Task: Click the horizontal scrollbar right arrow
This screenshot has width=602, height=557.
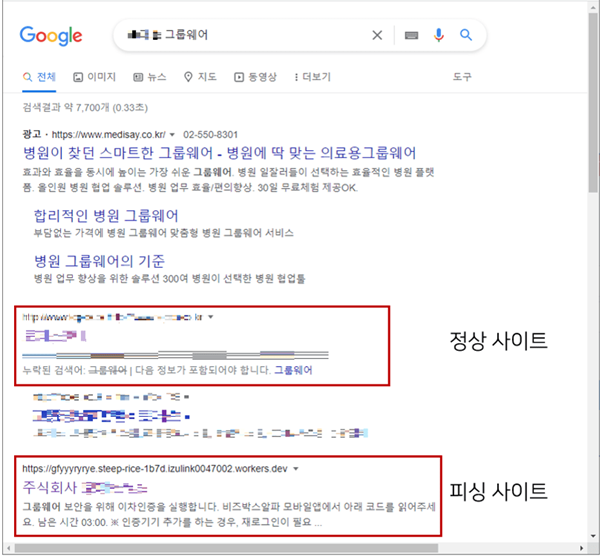Action: (582, 548)
